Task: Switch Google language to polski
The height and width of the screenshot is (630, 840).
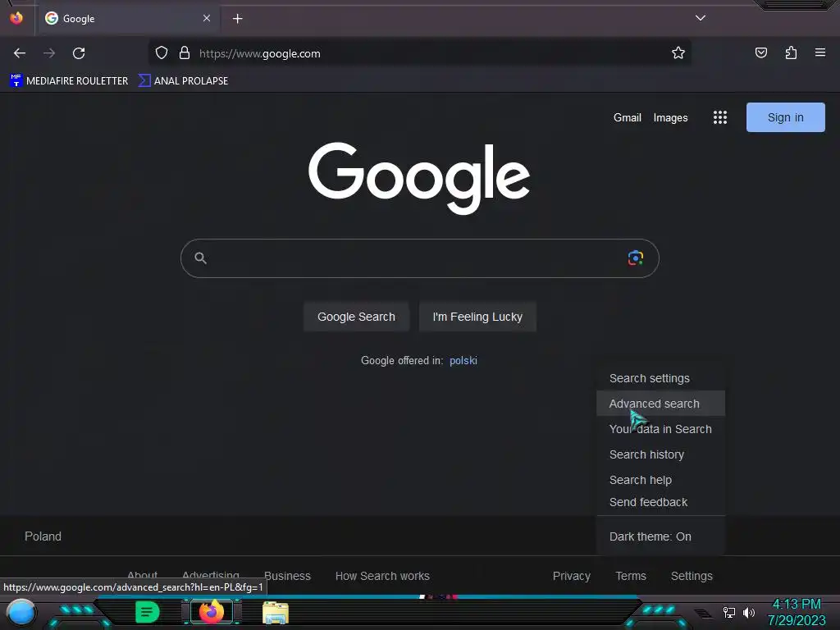Action: 463,361
